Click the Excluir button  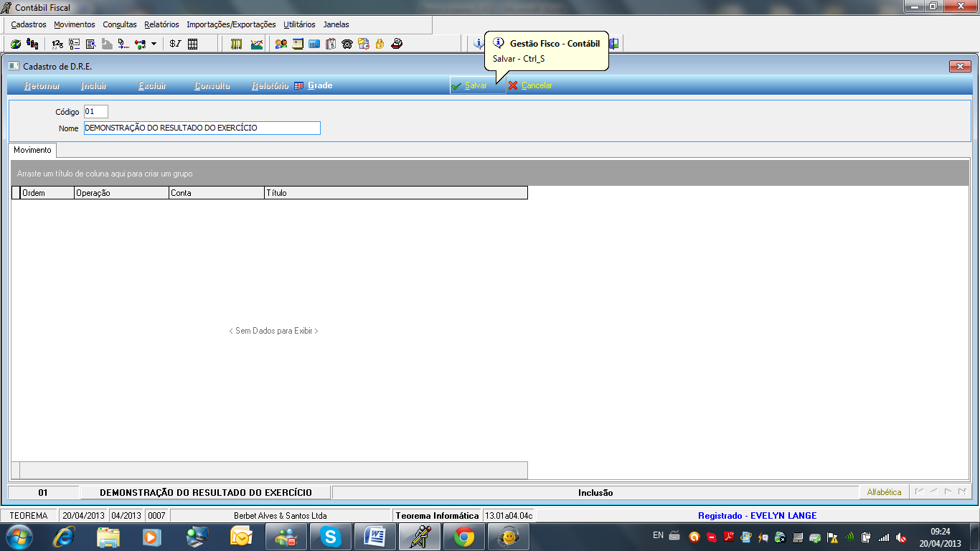coord(152,85)
